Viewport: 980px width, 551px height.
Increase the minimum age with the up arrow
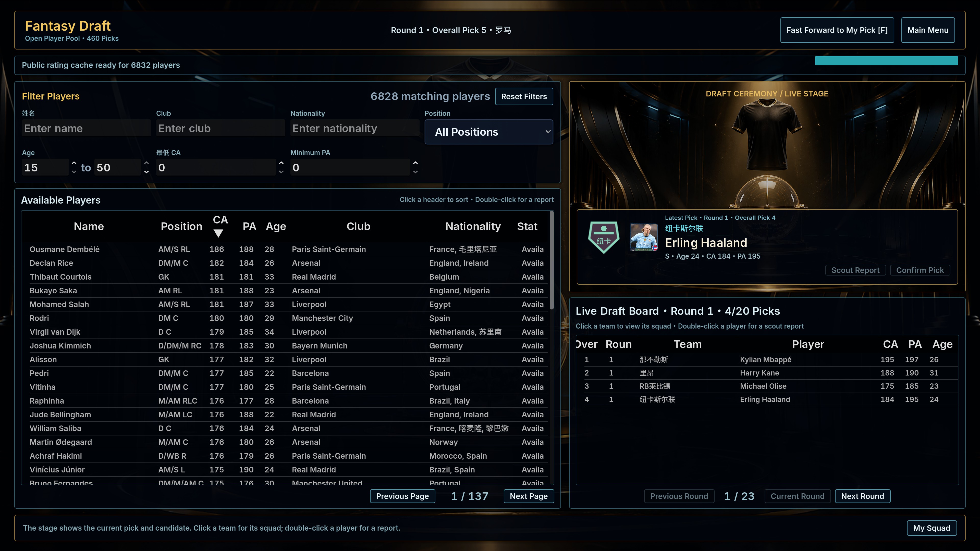point(74,163)
